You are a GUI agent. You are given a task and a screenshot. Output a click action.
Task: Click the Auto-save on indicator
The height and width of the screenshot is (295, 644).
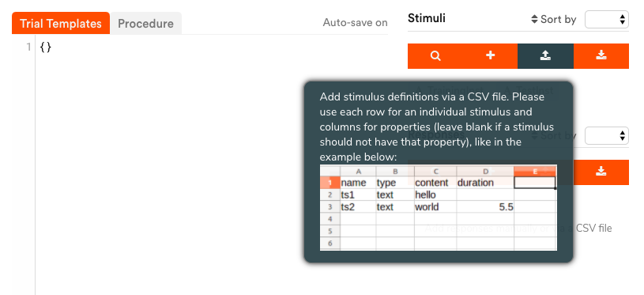356,23
